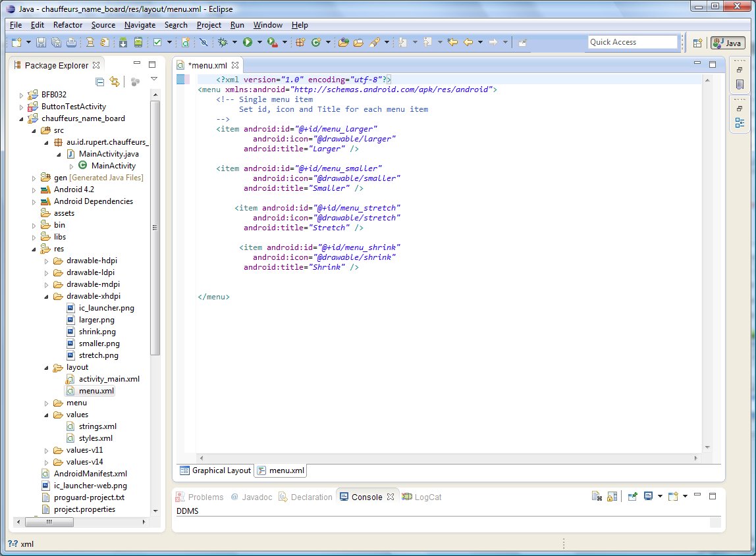
Task: Maximize the editor area
Action: coord(713,64)
